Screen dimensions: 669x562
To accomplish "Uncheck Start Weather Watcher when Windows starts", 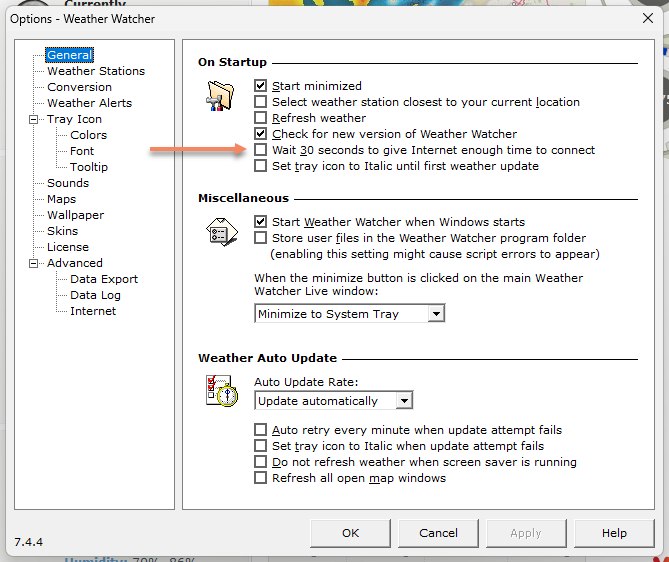I will pos(261,222).
